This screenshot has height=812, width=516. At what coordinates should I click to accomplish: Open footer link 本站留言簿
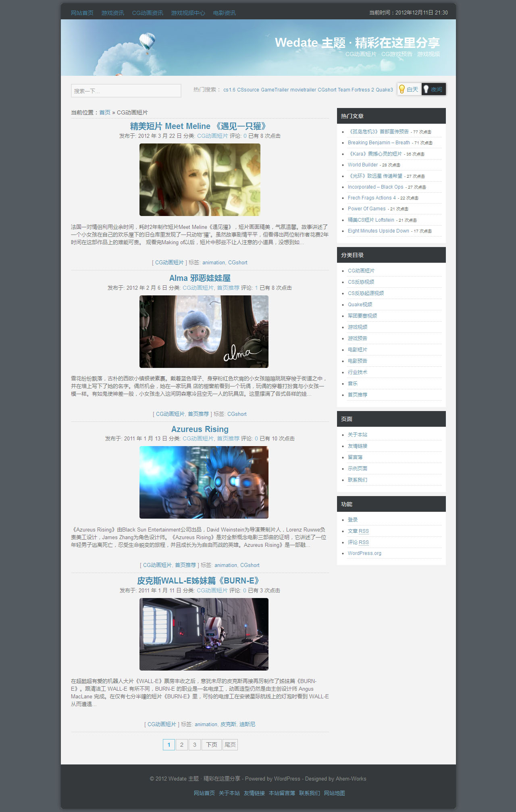(x=282, y=793)
